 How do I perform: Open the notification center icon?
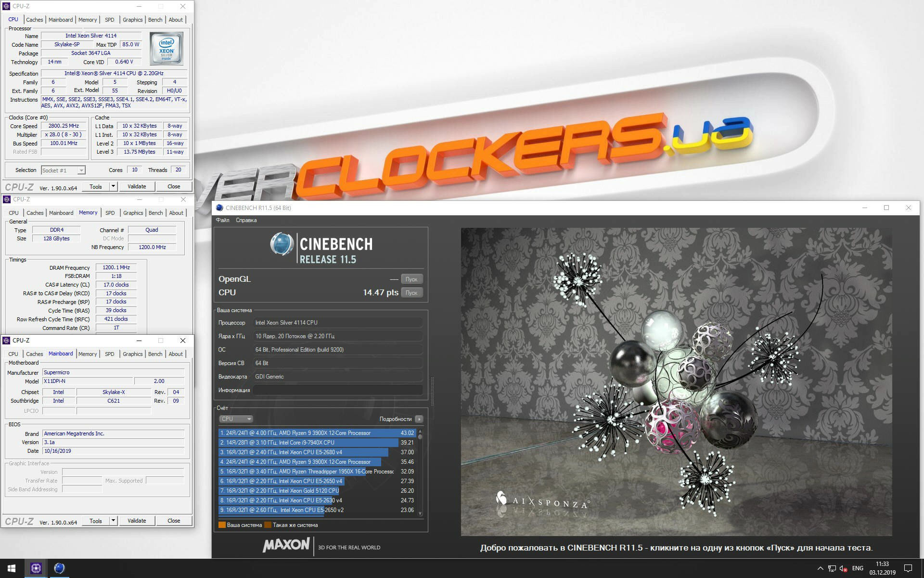pos(908,568)
